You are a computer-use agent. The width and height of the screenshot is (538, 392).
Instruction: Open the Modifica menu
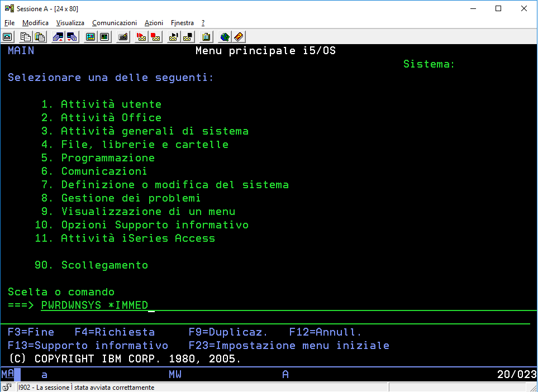point(35,23)
